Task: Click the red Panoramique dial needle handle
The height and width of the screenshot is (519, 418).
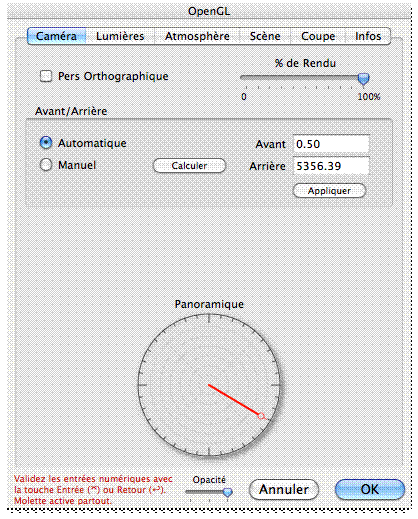Action: tap(261, 416)
